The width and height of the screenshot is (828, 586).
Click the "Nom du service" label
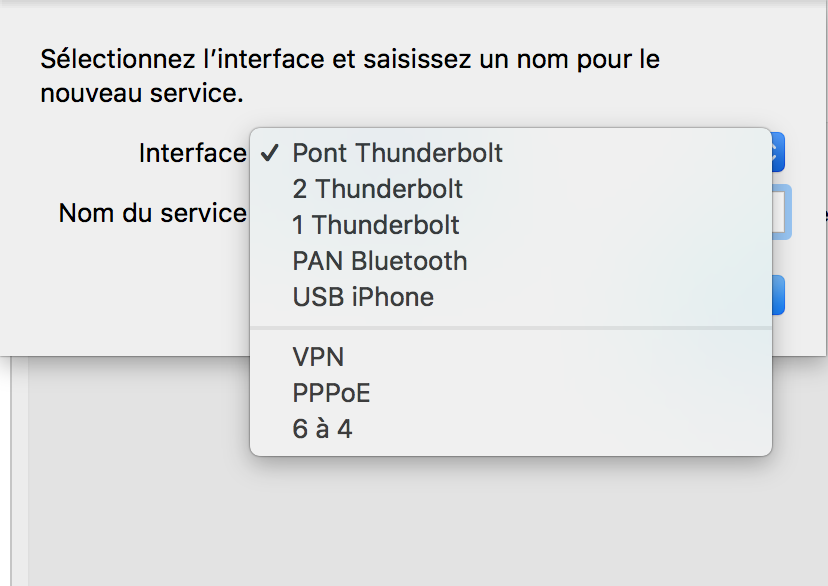click(x=152, y=213)
